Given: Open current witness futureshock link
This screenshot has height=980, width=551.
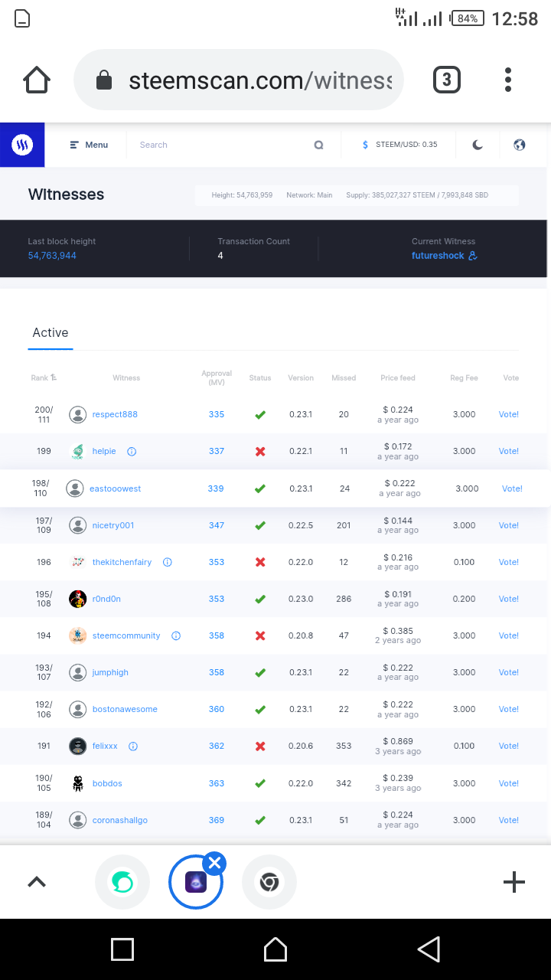Looking at the screenshot, I should coord(444,256).
